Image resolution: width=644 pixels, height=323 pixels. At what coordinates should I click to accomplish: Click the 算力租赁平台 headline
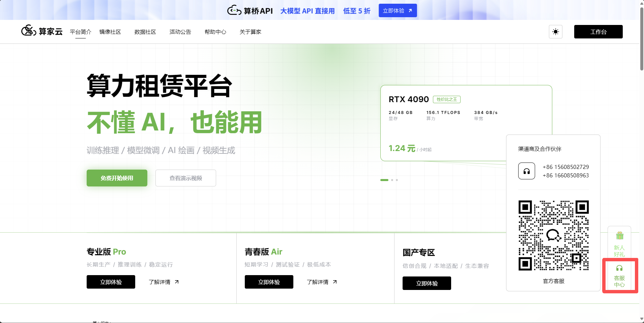tap(159, 86)
